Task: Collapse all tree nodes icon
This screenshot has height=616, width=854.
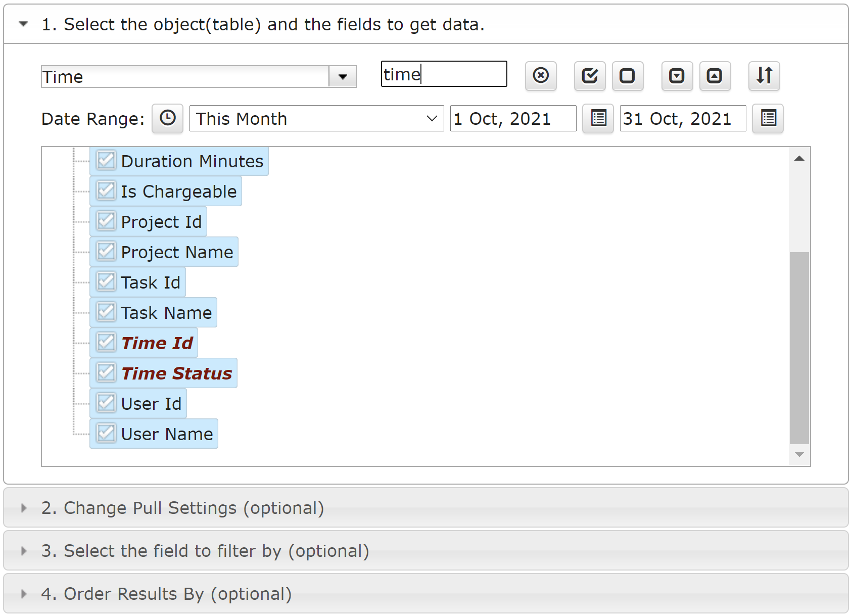Action: click(715, 76)
